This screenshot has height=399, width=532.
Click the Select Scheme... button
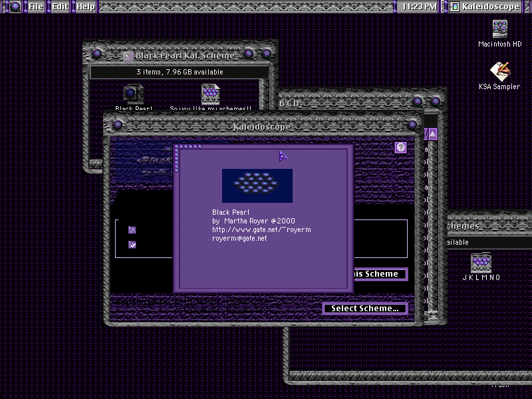(x=364, y=309)
